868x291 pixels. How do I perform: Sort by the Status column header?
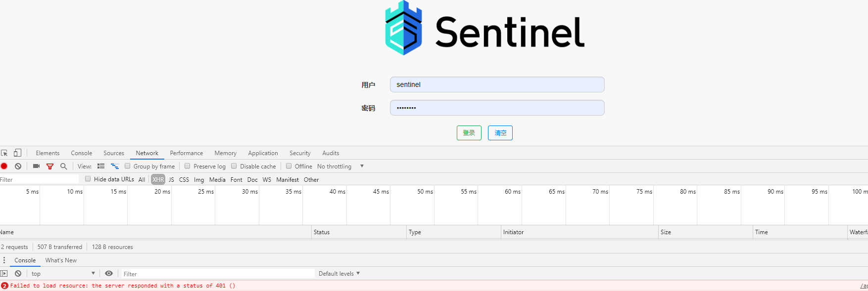click(x=359, y=232)
